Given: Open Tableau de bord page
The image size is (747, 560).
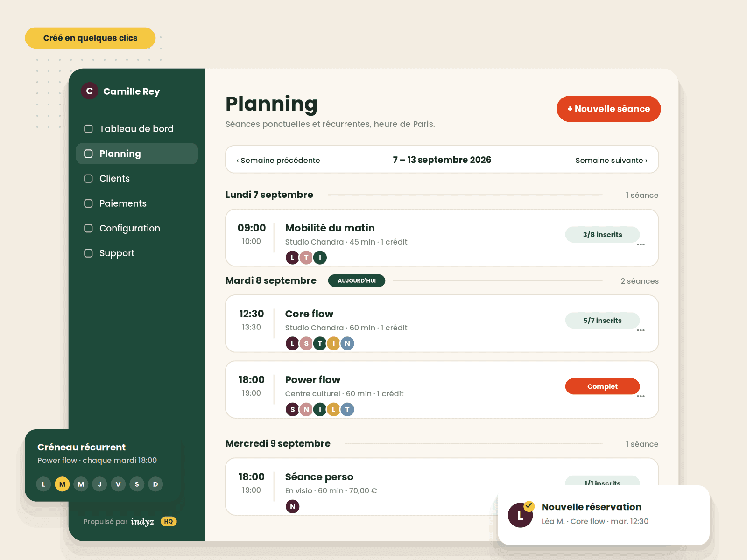Looking at the screenshot, I should pyautogui.click(x=137, y=129).
